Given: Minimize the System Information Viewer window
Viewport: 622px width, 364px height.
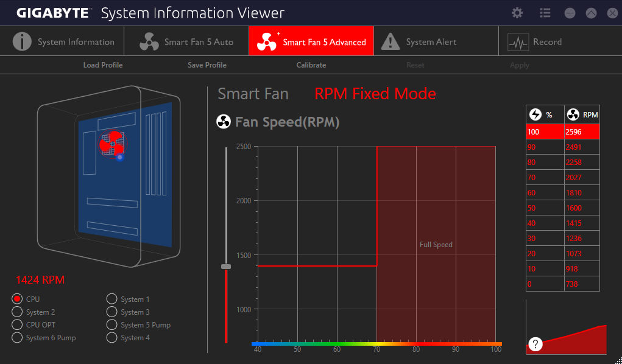Looking at the screenshot, I should click(x=570, y=13).
